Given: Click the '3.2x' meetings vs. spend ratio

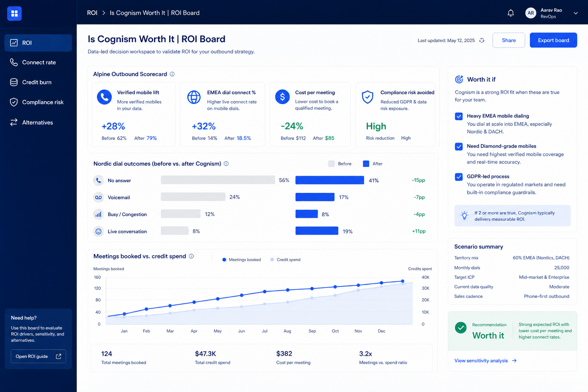Looking at the screenshot, I should tap(366, 354).
